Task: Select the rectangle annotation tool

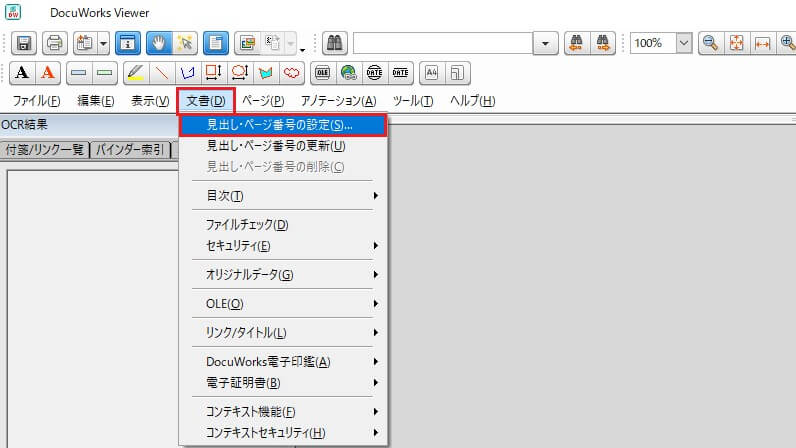Action: [213, 73]
